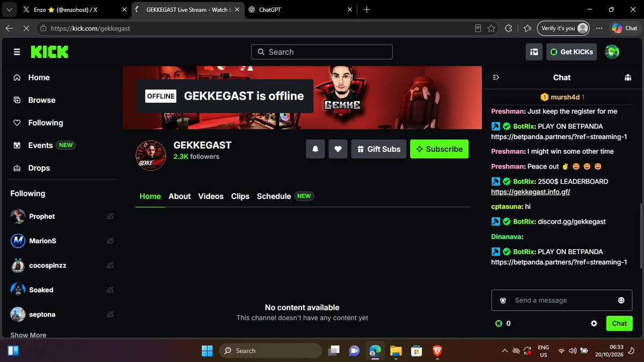The width and height of the screenshot is (644, 362).
Task: Open the browser extensions puzzle icon
Action: pos(508,28)
